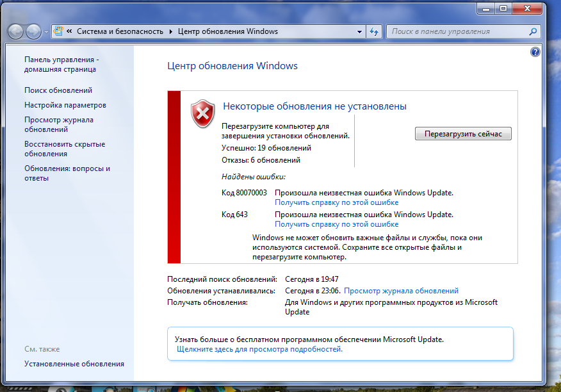Image resolution: width=561 pixels, height=392 pixels.
Task: Click 'Щелкните здесь для просмотра подробностей'
Action: 260,349
